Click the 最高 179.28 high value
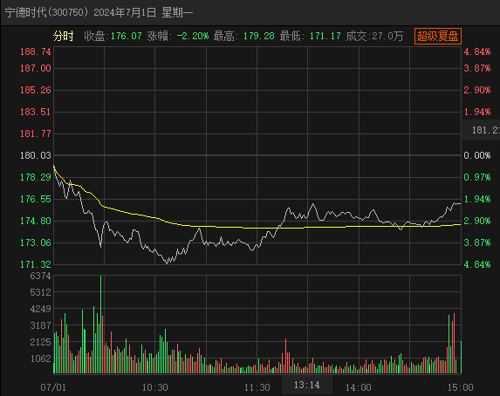 [x=259, y=36]
